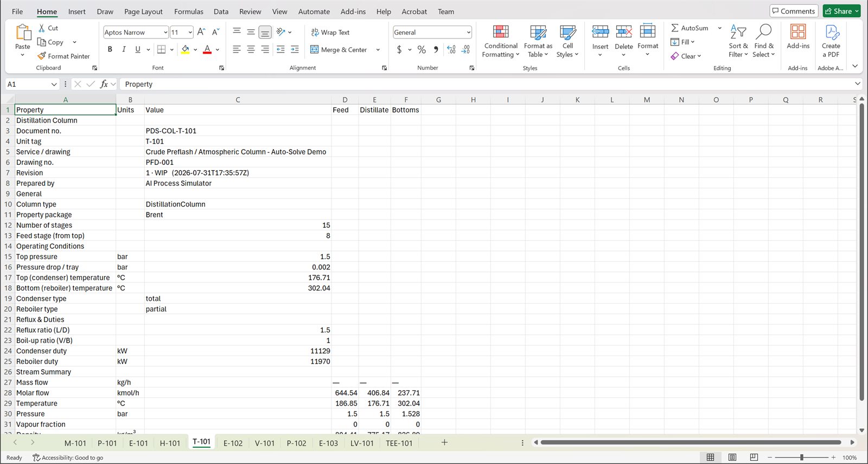Click Increase Decimal icon

451,49
